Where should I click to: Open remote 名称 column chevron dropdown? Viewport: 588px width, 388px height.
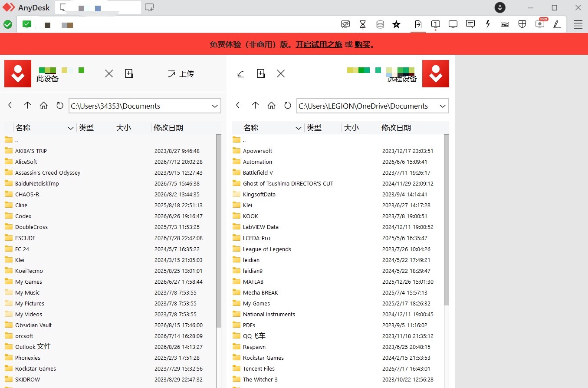pos(299,128)
